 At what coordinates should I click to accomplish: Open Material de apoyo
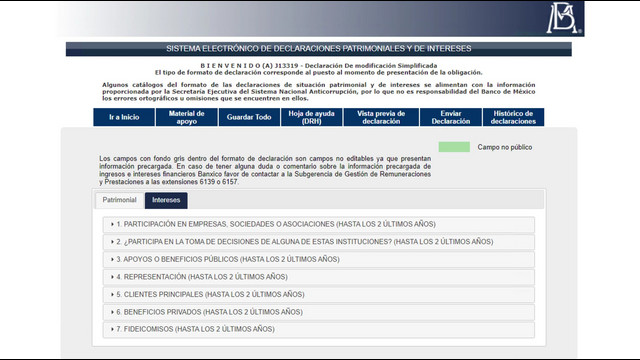pyautogui.click(x=187, y=117)
